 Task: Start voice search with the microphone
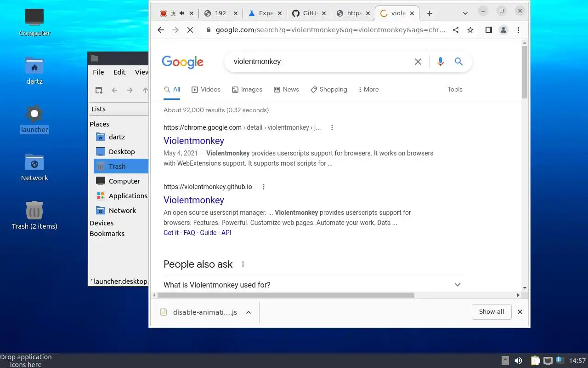(441, 62)
